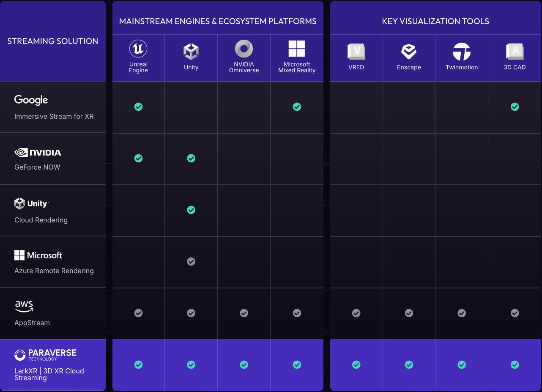Screen dimensions: 542x392
Task: Click the 'GeForce NOW' label
Action: pyautogui.click(x=37, y=167)
